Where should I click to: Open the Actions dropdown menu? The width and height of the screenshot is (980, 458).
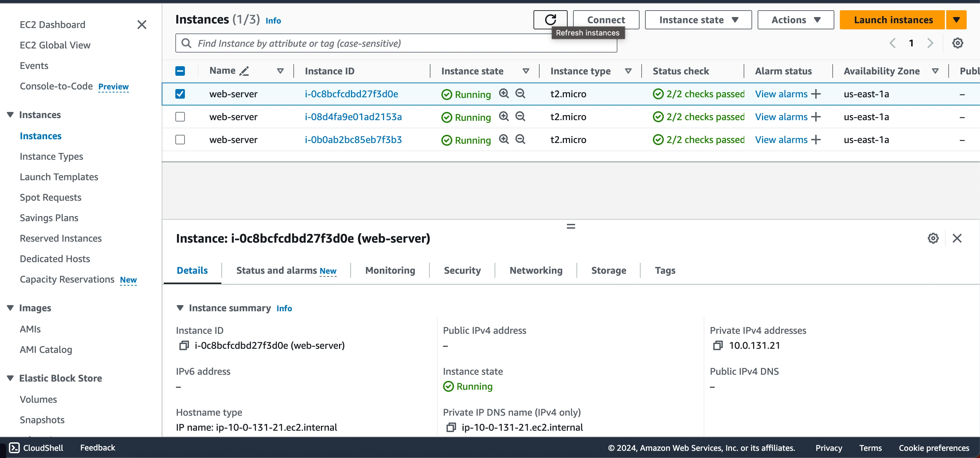(x=795, y=20)
